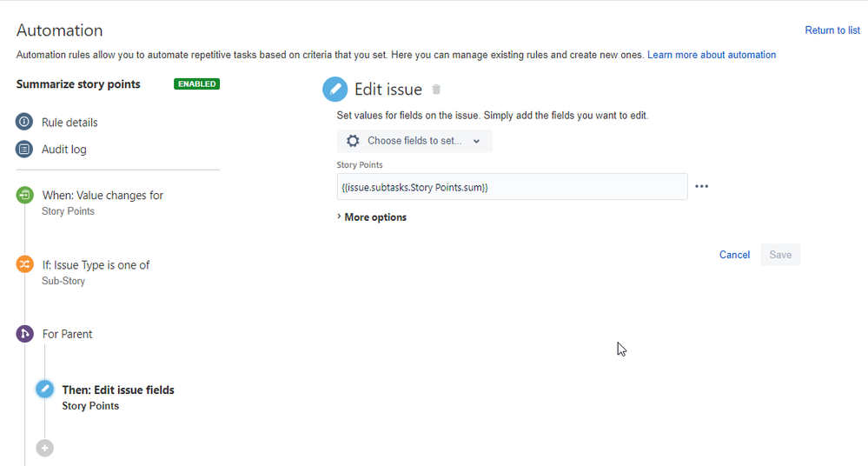
Task: Click the purple branch icon for For Parent
Action: [25, 334]
